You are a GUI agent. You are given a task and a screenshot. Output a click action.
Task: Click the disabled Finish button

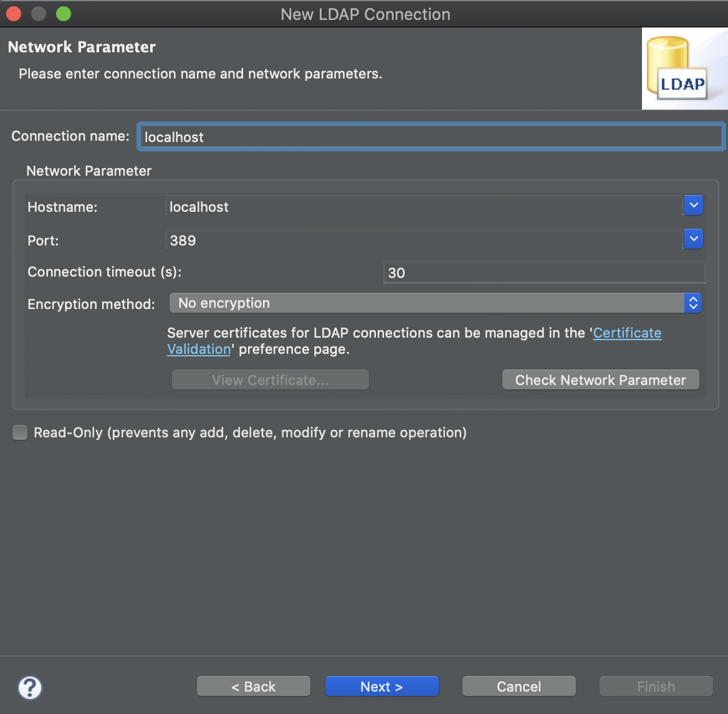tap(656, 686)
